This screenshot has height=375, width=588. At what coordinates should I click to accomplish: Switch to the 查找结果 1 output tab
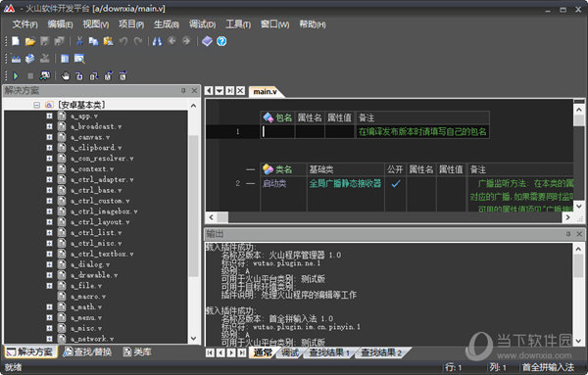(329, 352)
